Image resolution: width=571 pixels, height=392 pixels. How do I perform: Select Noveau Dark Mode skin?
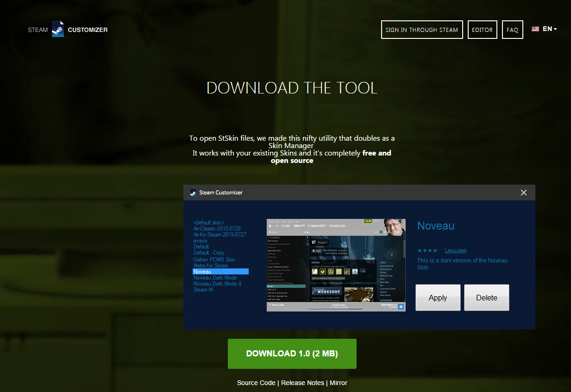(x=215, y=278)
